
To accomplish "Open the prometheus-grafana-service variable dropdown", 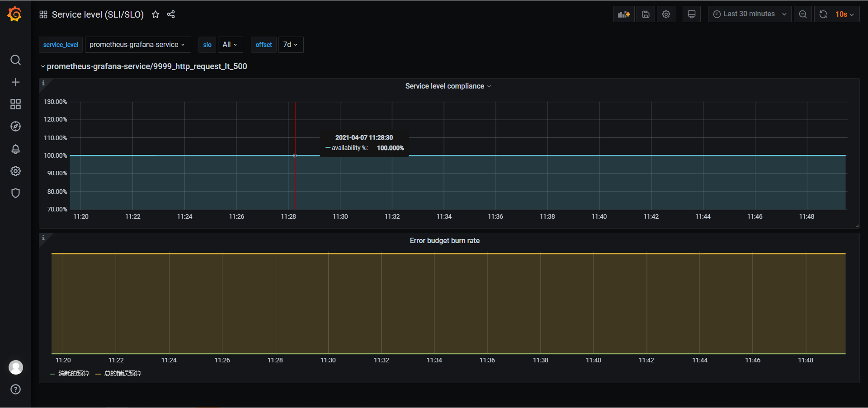I will pyautogui.click(x=138, y=45).
